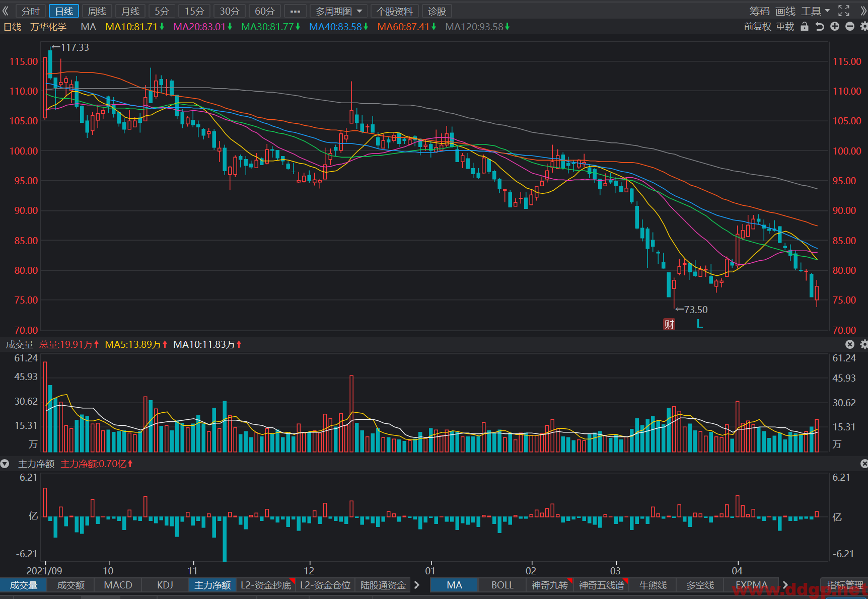Click 117.33 high price label

75,47
